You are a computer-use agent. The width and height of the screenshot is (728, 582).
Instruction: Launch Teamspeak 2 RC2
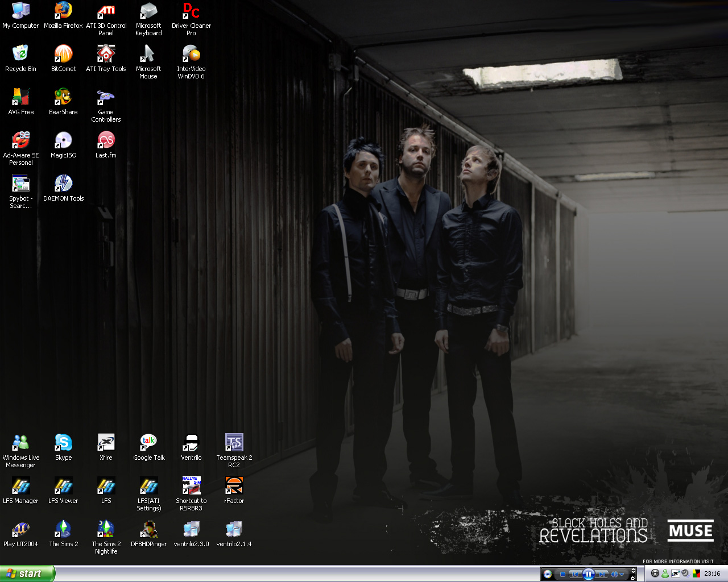234,451
